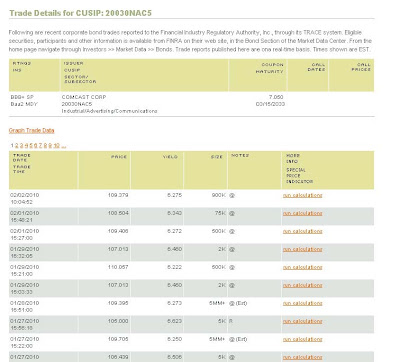Viewport: 400px width, 362px height.
Task: Click the COMCAST CORP issuer name
Action: pos(84,97)
